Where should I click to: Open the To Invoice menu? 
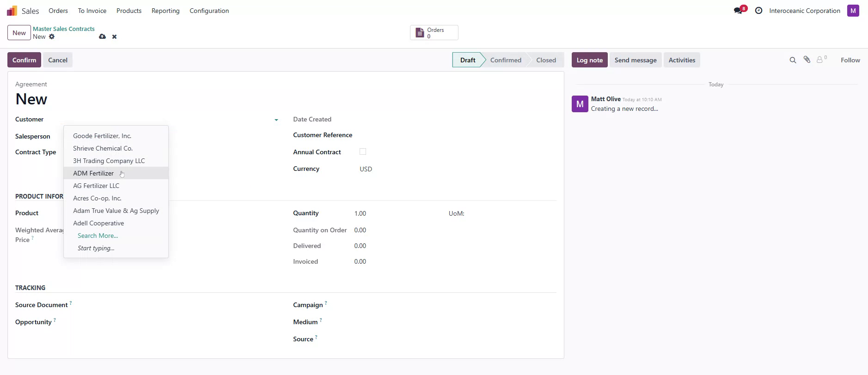(92, 11)
